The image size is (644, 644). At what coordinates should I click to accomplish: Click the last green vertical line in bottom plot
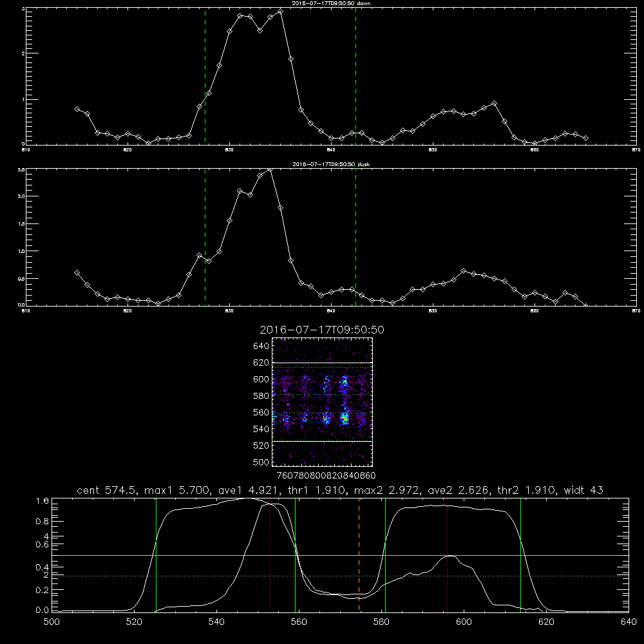coord(520,555)
